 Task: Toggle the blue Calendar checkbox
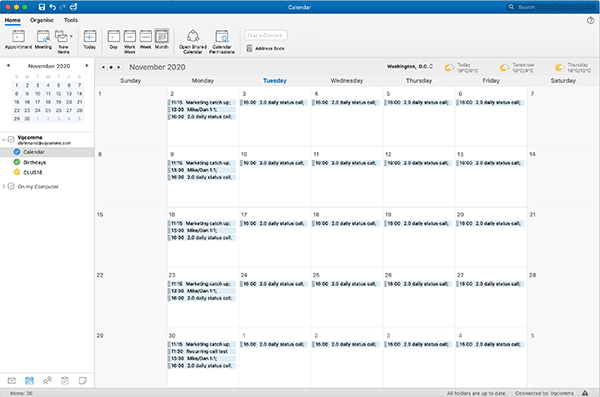tap(16, 152)
